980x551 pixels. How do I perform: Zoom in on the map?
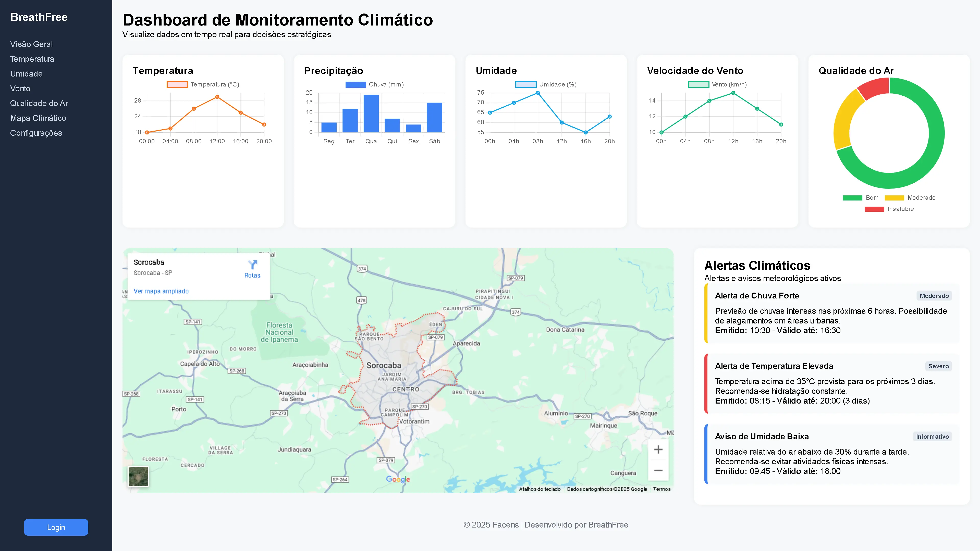[x=658, y=449]
